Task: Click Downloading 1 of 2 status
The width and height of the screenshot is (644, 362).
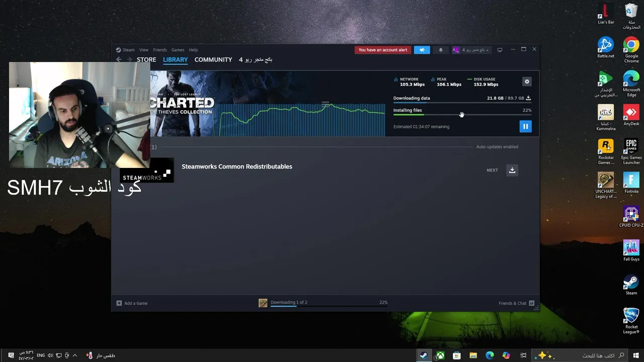Action: pos(289,302)
